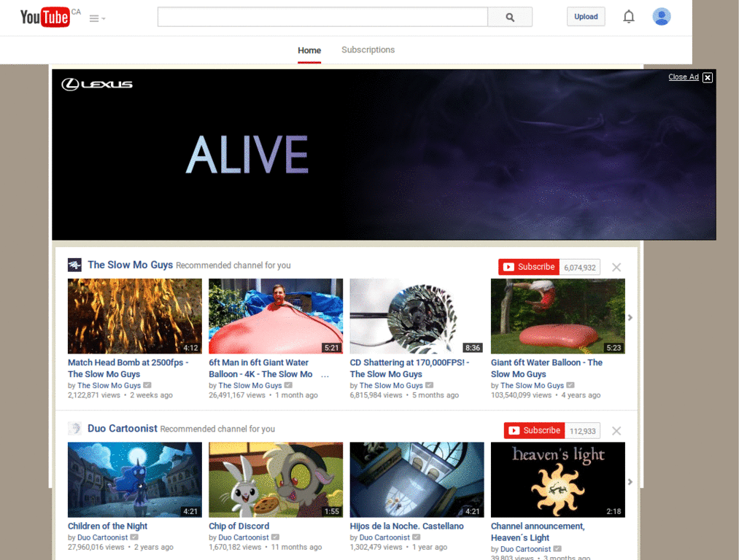Open Match Head Bomb video thumbnail
Screen dimensions: 747x560
pyautogui.click(x=135, y=316)
